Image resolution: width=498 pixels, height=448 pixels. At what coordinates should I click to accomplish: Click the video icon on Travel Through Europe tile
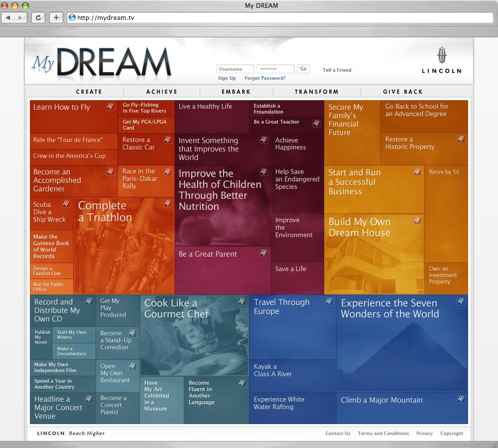click(x=329, y=301)
